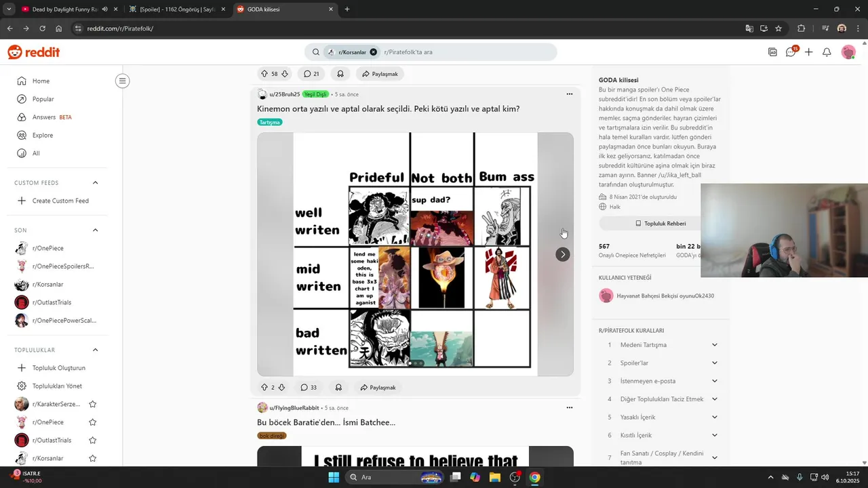Favorite r/OutlastTrials in Topluluklar with the star

[x=93, y=441]
